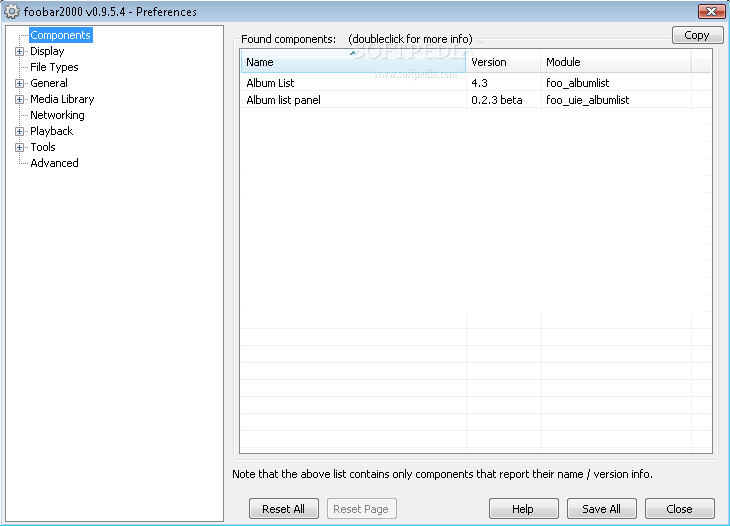Click the Reset All button
730x526 pixels.
pos(284,509)
